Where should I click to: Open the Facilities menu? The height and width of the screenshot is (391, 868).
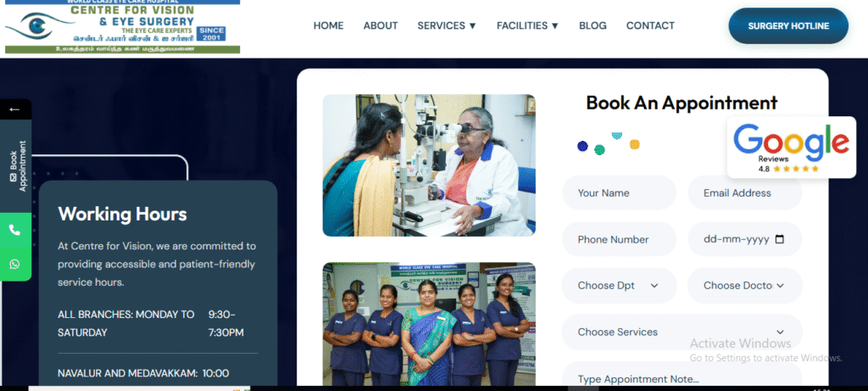[527, 25]
